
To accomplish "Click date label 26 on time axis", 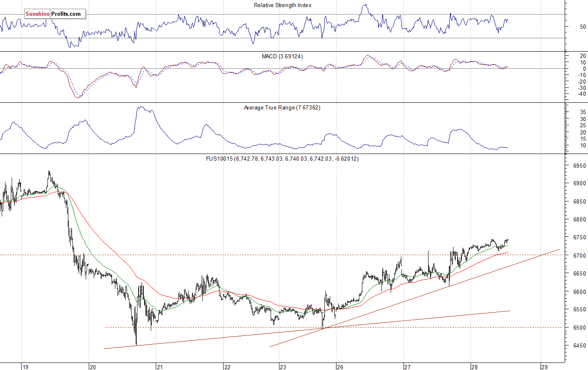I will [x=340, y=367].
